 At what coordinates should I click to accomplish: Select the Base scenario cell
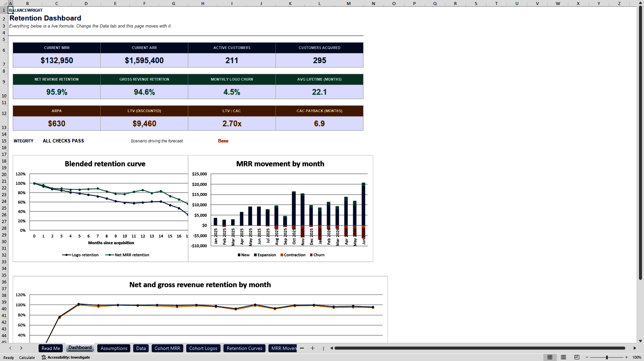coord(223,141)
